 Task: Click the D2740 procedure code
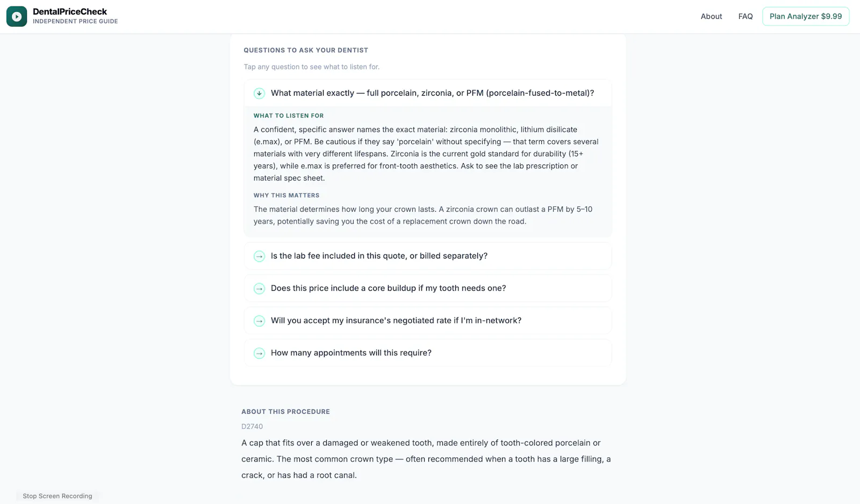252,427
